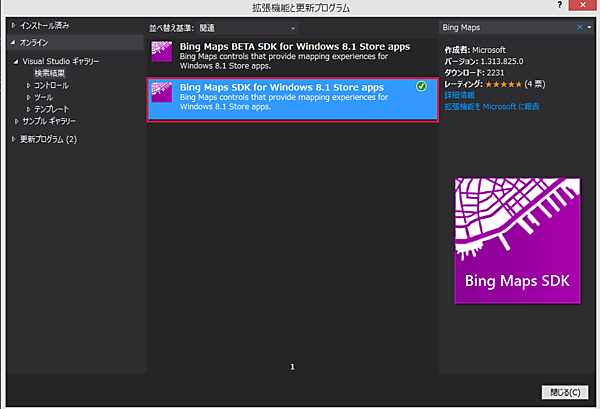Screen dimensions: 600x409
Task: Expand the テンプレート tree node
Action: [x=28, y=109]
